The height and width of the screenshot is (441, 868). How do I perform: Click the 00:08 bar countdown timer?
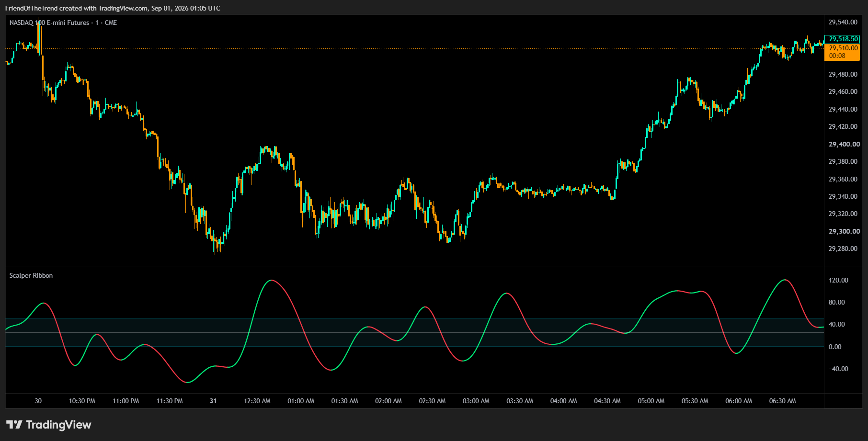point(837,56)
